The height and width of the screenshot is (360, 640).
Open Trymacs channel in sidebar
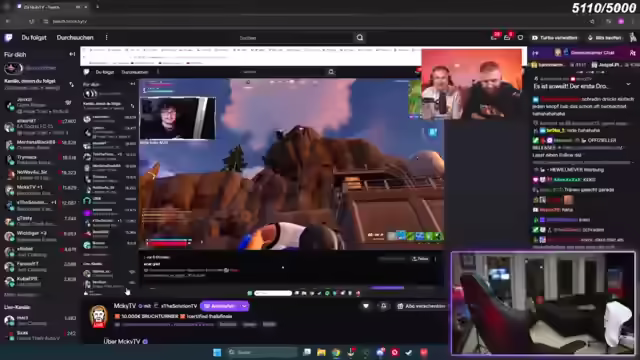[x=40, y=160]
